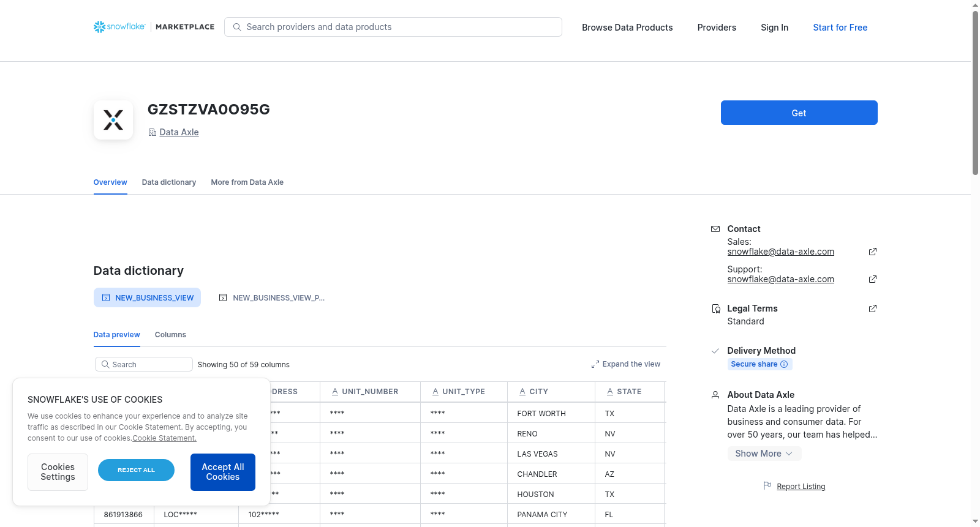
Task: Select the NEW_BUSINESS_VIEW_P... table tab
Action: [x=272, y=297]
